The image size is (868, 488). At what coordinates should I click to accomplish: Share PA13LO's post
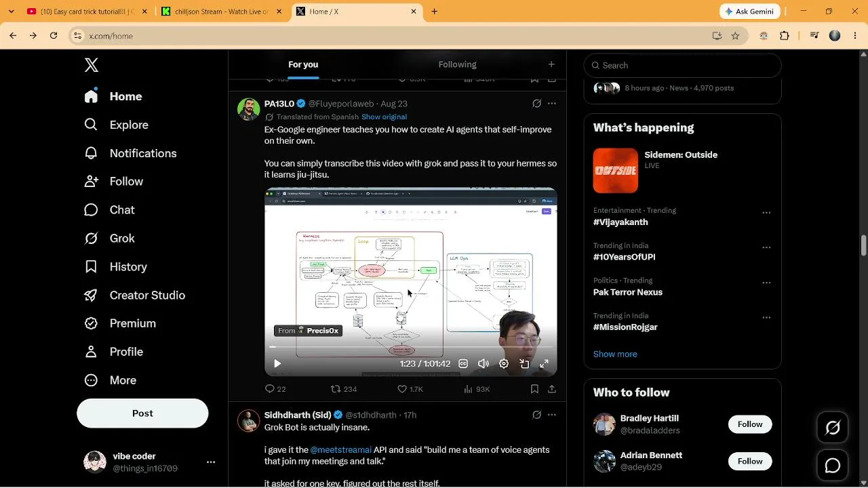pyautogui.click(x=552, y=389)
